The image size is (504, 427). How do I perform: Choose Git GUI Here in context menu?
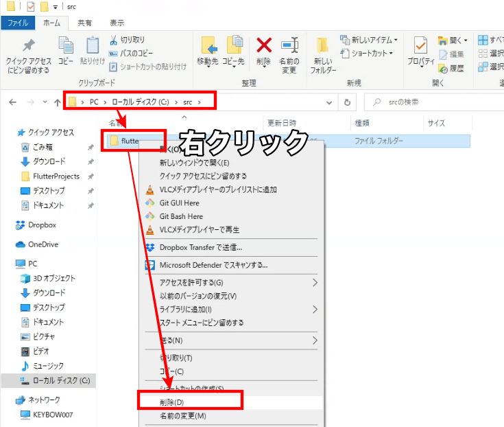tap(232, 203)
